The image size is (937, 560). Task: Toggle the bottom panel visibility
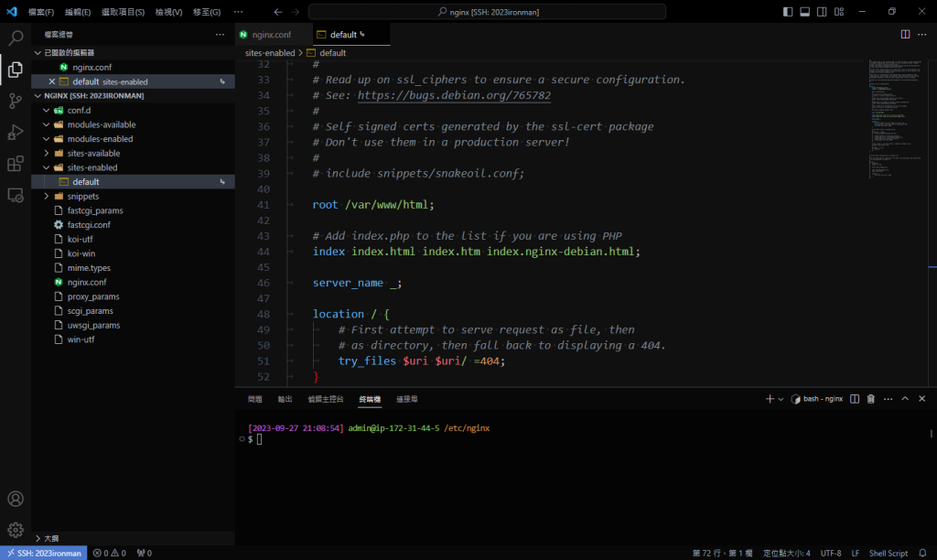[x=805, y=11]
